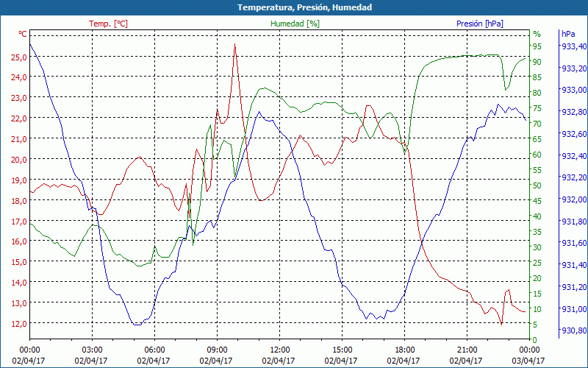Click humidity axis value '75'
Viewport: 588px width, 368px height.
537,108
